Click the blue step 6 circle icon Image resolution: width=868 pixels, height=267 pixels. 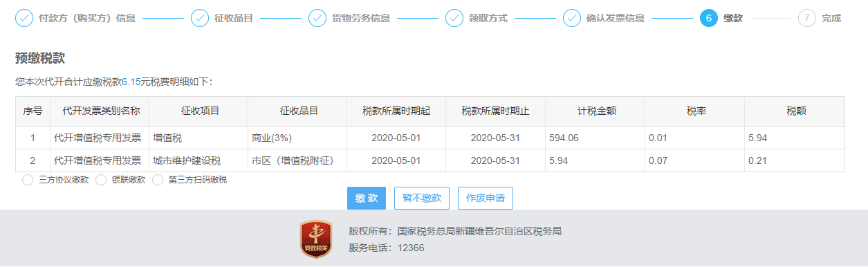coord(709,18)
